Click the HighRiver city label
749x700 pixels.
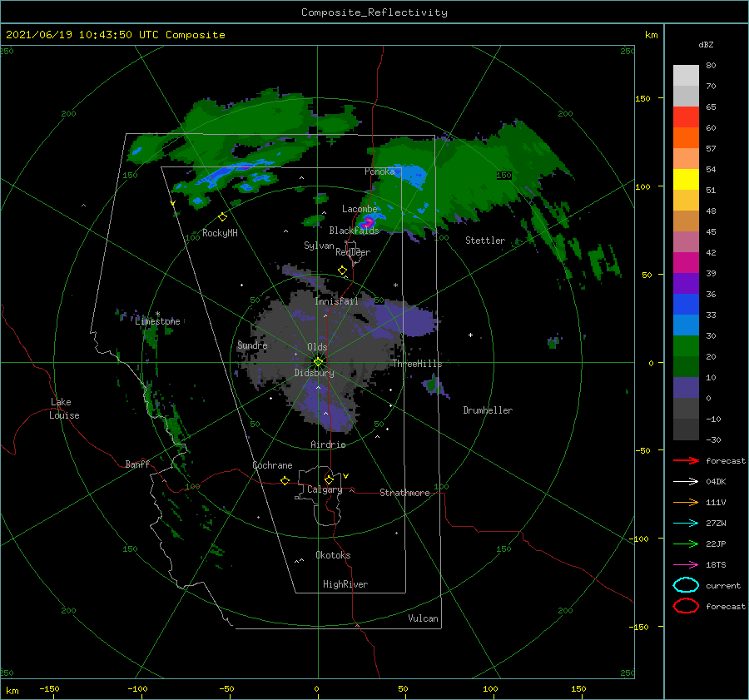345,584
